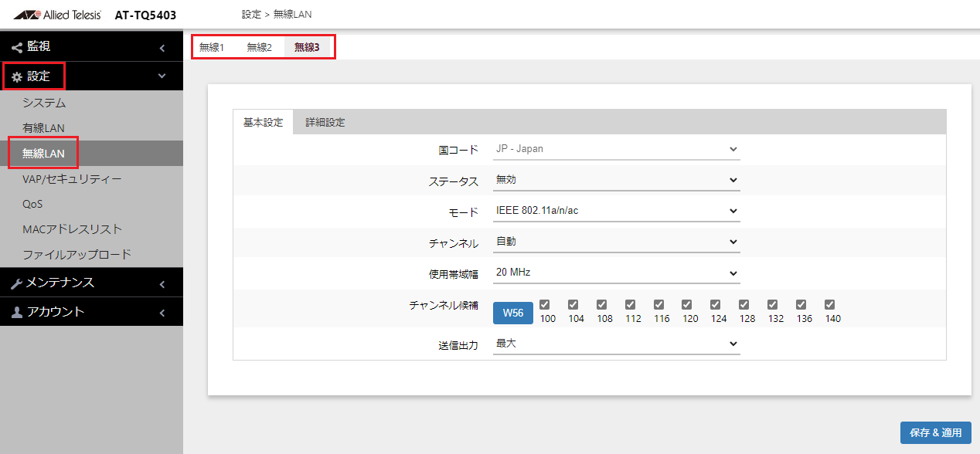
Task: Click the 保存 & 適用 button
Action: (x=935, y=432)
